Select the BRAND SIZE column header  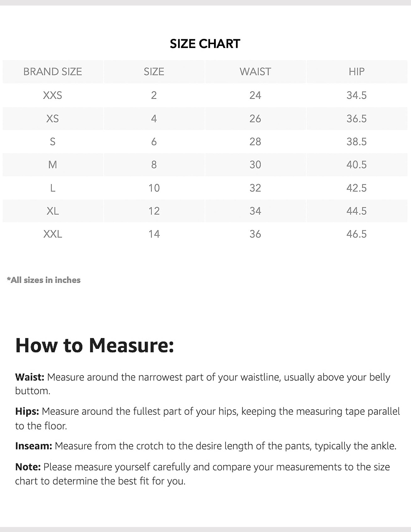(53, 72)
